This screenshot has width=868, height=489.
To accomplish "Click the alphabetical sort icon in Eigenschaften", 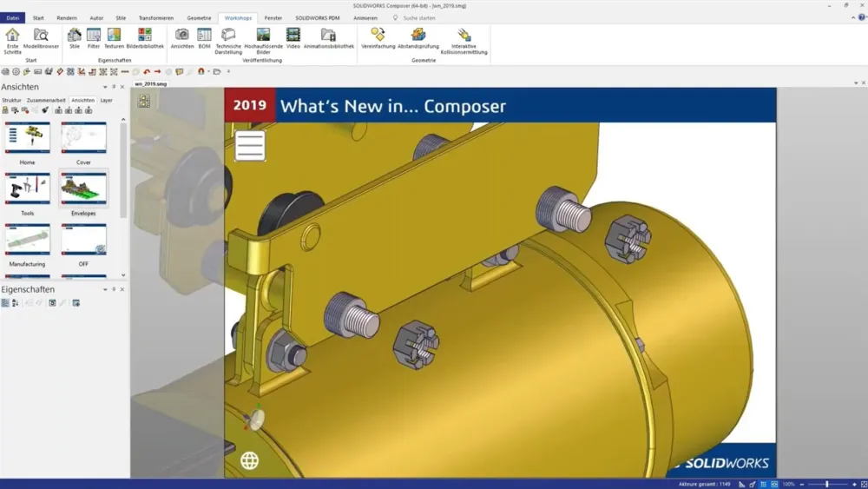I will (x=15, y=303).
